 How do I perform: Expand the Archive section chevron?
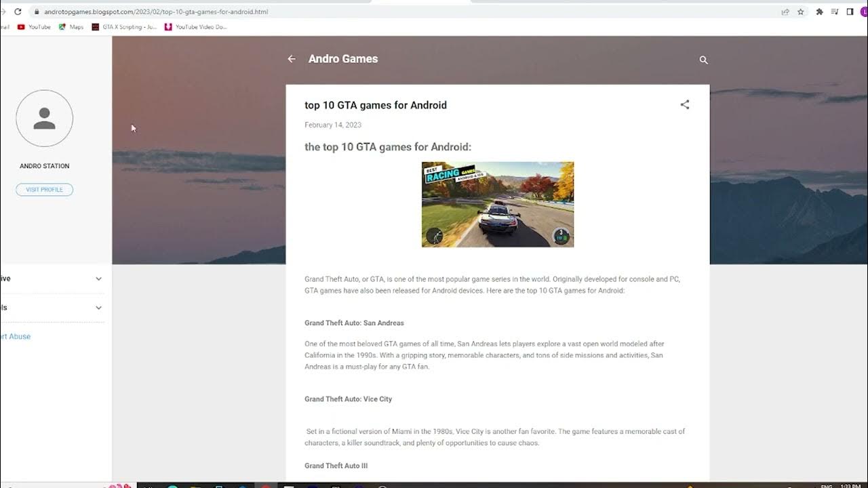pos(98,279)
